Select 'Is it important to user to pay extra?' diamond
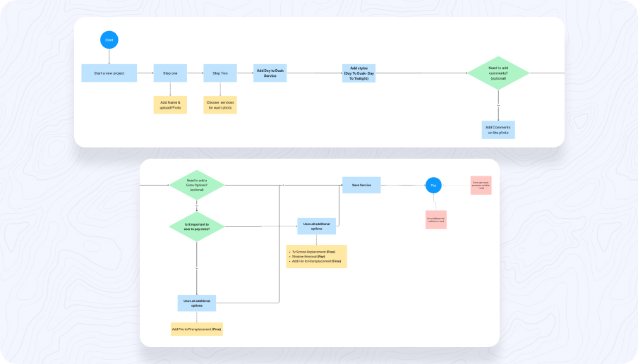 coord(197,226)
